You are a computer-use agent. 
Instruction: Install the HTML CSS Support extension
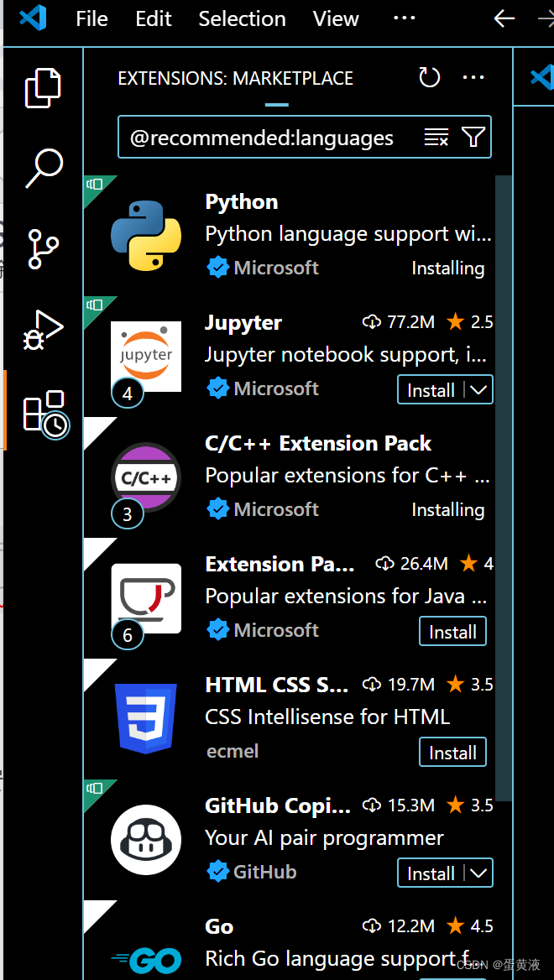click(x=452, y=752)
